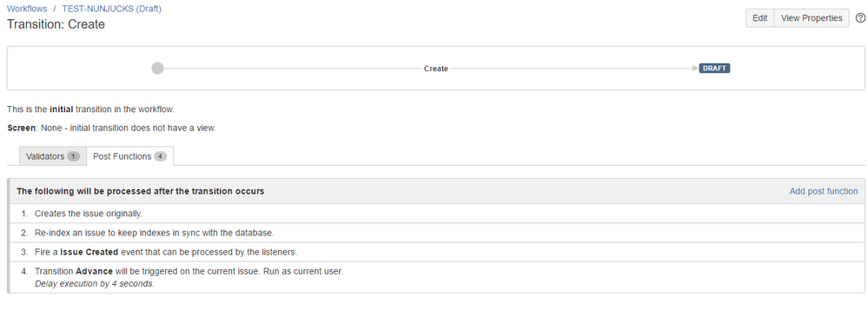Image resolution: width=868 pixels, height=330 pixels.
Task: Click the bold Advance transition name
Action: [94, 271]
